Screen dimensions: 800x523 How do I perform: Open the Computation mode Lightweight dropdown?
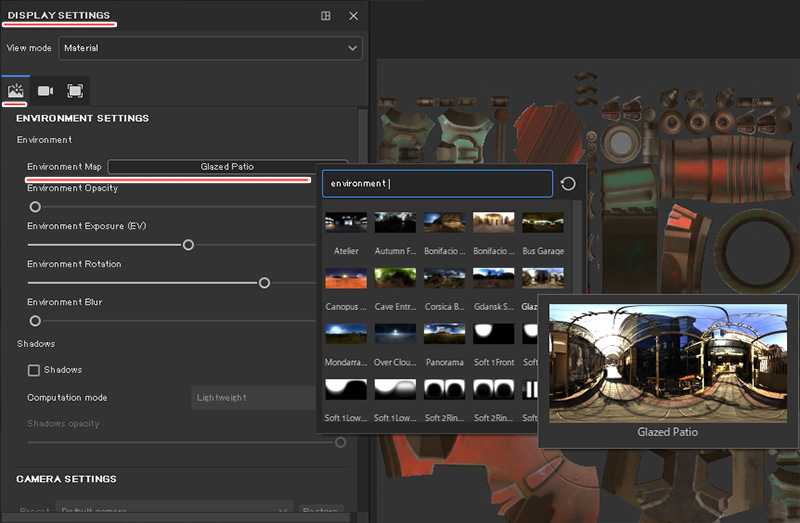[254, 398]
